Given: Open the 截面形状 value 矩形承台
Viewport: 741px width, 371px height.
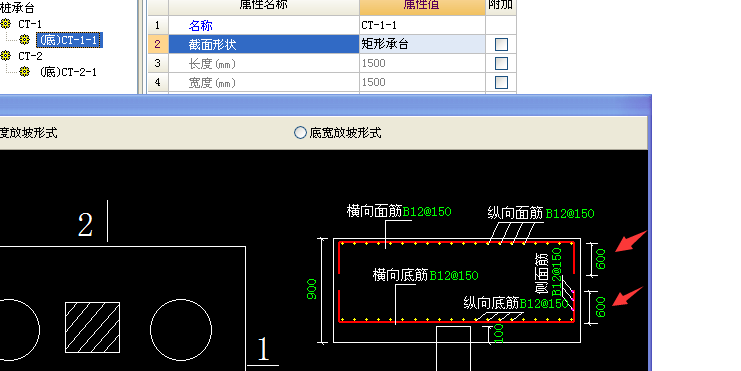Looking at the screenshot, I should pos(422,44).
